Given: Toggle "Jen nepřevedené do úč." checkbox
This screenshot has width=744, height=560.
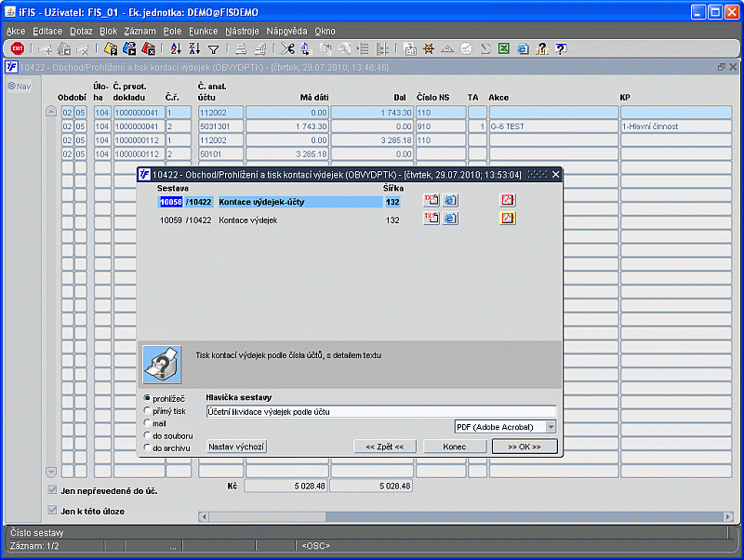Looking at the screenshot, I should (x=52, y=490).
